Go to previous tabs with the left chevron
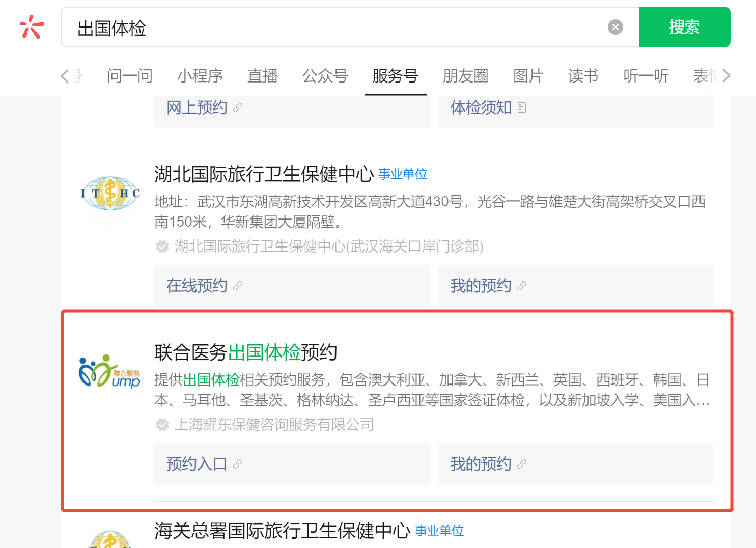Screen dimensions: 756x548 (65, 76)
